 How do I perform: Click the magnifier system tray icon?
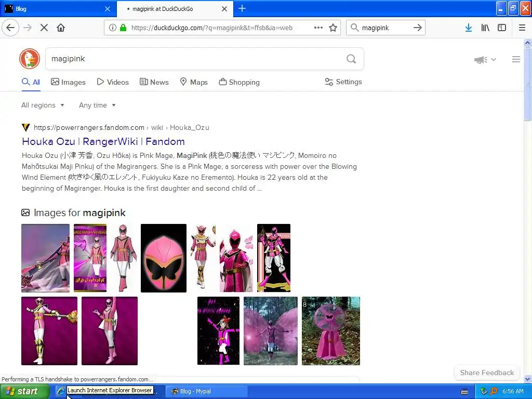(494, 391)
